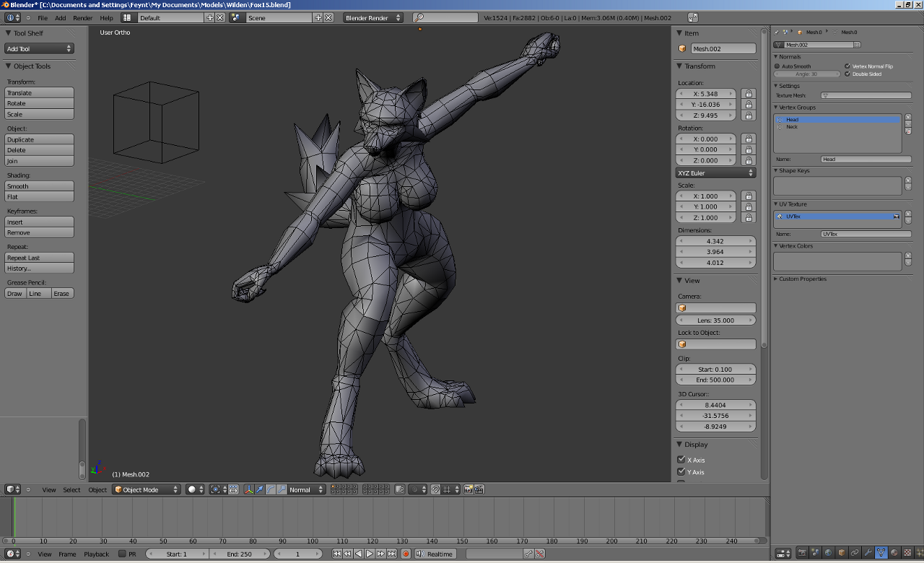
Task: Click the lock icon for Z rotation
Action: (x=749, y=160)
